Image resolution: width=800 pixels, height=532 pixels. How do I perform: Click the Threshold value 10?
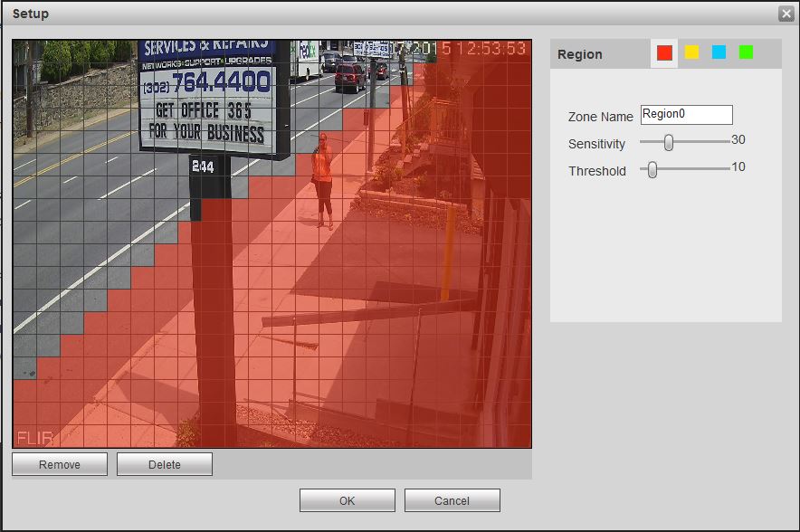tap(738, 166)
